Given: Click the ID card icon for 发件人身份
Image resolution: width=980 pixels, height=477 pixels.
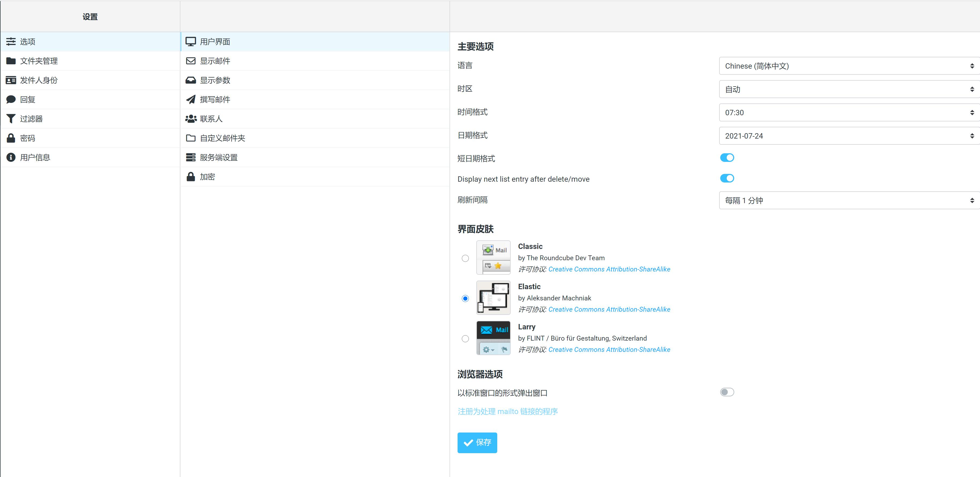Looking at the screenshot, I should click(11, 80).
